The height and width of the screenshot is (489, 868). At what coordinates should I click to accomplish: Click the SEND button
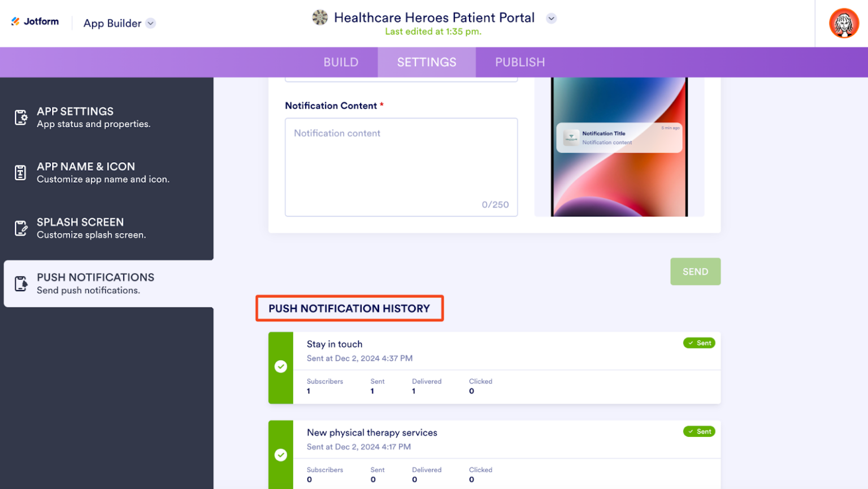695,271
